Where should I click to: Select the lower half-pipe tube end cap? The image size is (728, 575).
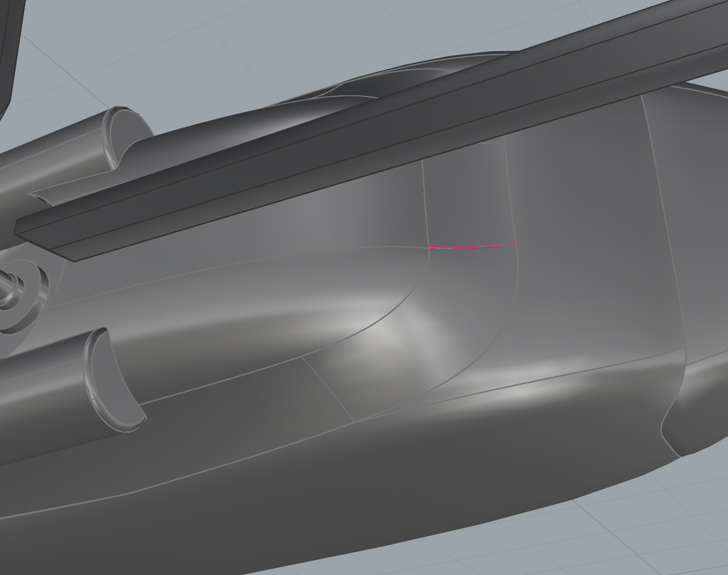[111, 378]
